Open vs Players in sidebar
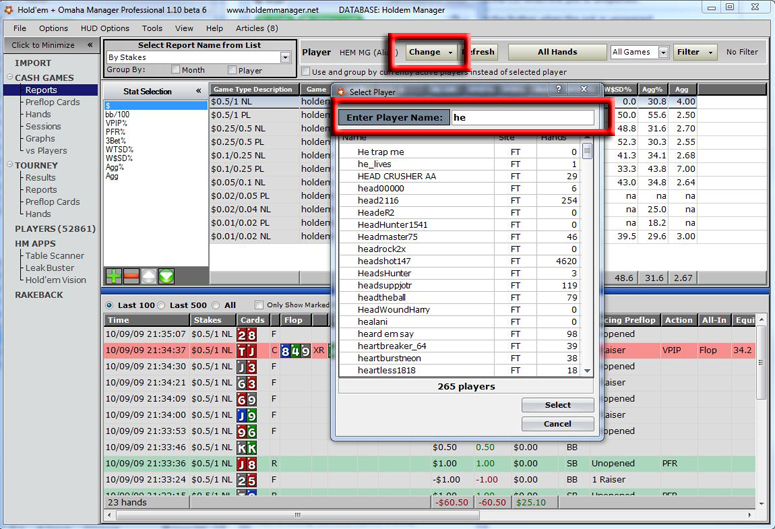775x529 pixels. point(46,151)
